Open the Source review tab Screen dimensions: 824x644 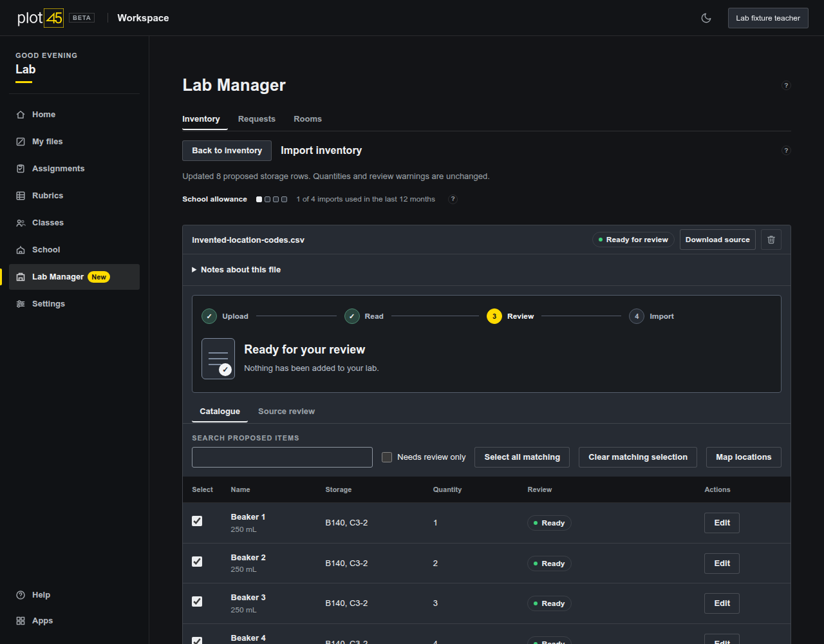click(x=286, y=412)
